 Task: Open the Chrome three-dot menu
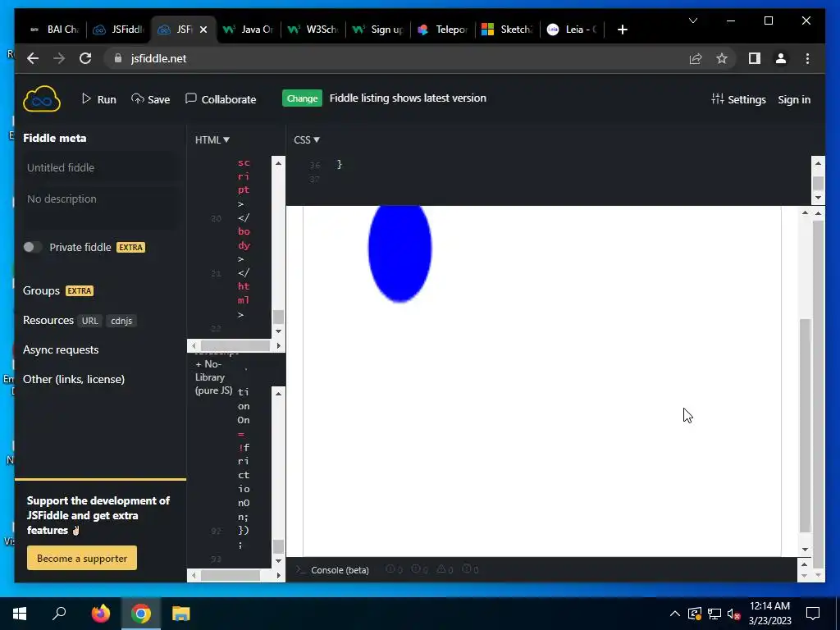point(807,58)
